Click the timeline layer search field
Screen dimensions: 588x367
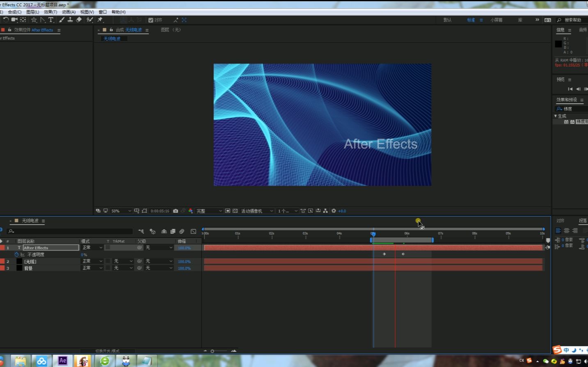click(x=70, y=231)
